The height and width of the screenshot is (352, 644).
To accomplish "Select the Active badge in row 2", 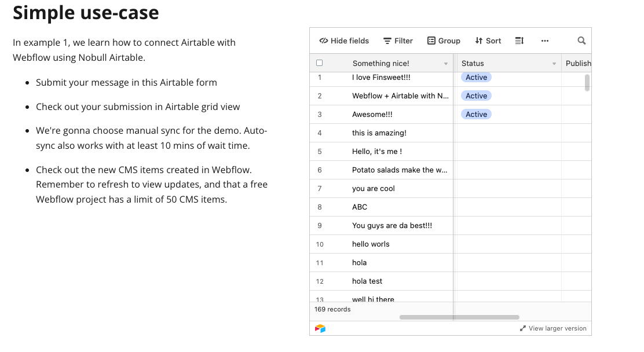I will click(476, 96).
